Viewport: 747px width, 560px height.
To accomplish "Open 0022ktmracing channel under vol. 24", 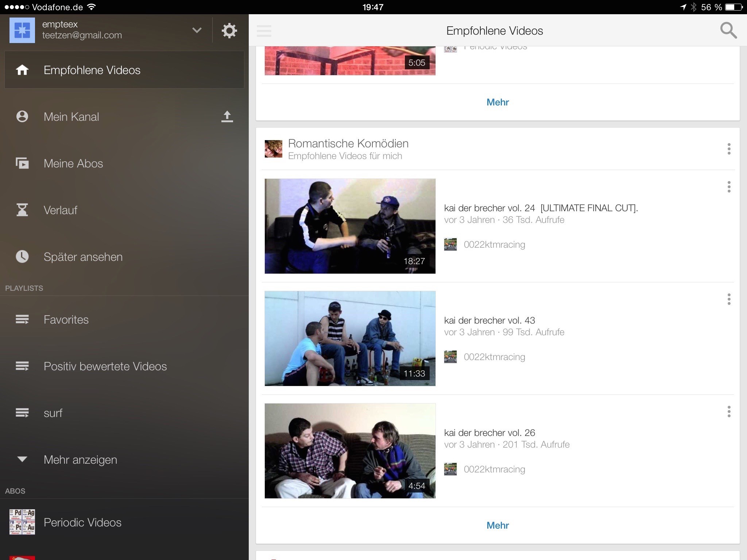I will (x=494, y=244).
